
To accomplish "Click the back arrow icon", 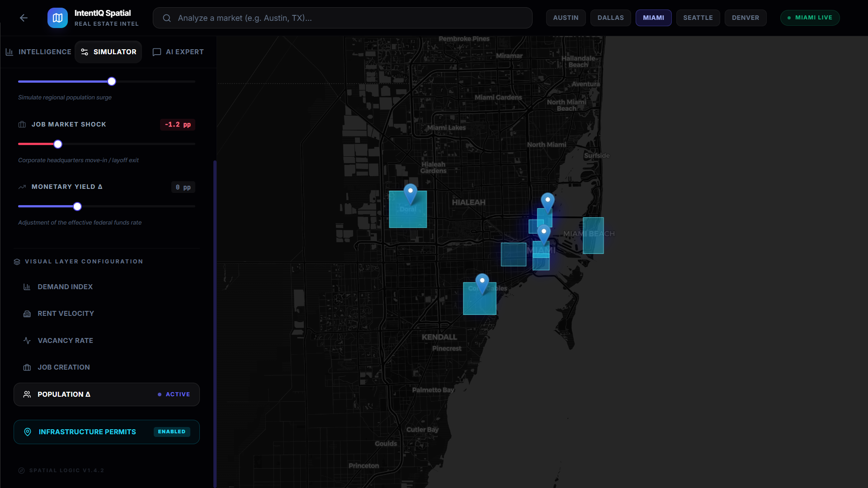I will pos(24,18).
